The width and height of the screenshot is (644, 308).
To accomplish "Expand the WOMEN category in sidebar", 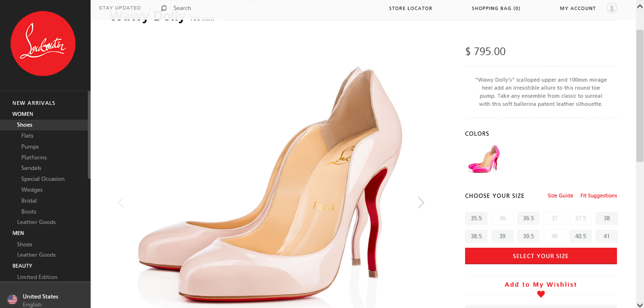I will pyautogui.click(x=23, y=114).
